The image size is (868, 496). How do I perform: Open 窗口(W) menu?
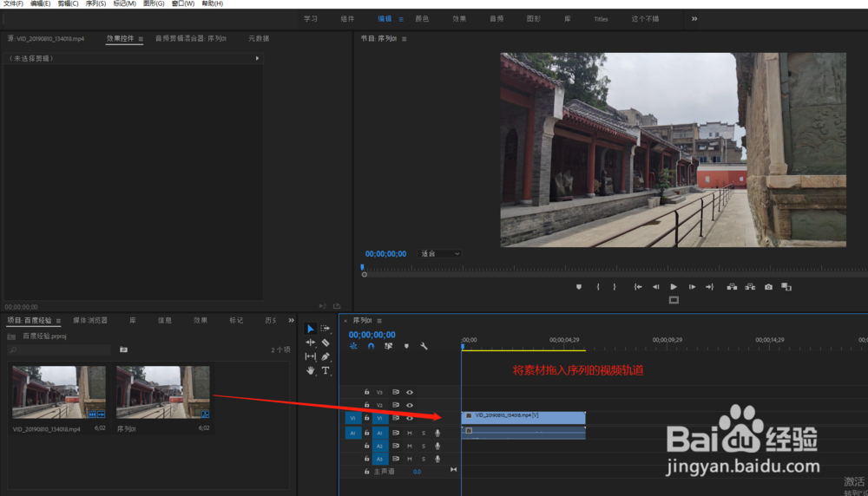182,3
